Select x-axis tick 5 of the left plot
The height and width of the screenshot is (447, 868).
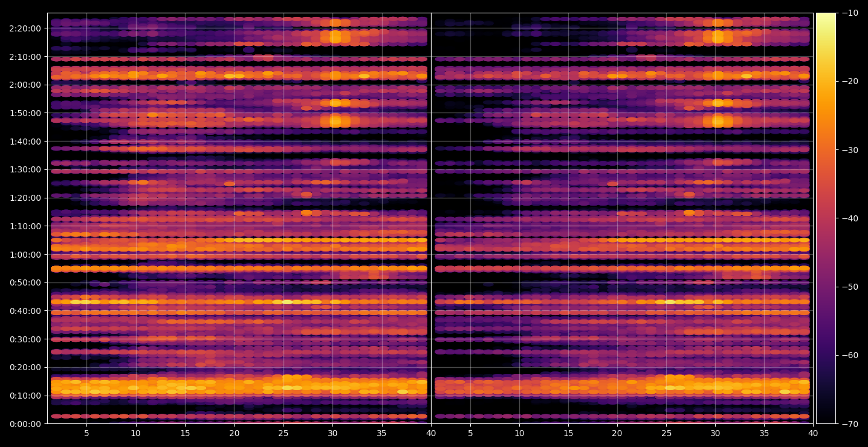click(x=86, y=433)
